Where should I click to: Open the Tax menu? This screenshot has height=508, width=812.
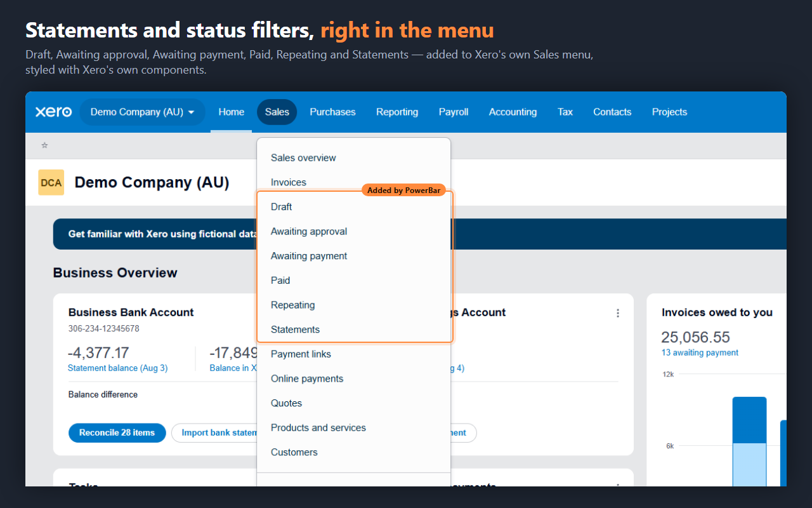(565, 112)
